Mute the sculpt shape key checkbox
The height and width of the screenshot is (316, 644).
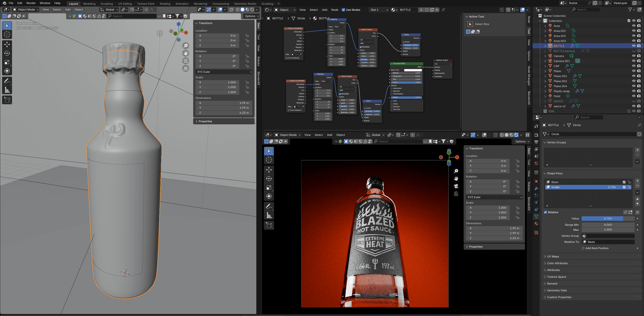point(624,187)
